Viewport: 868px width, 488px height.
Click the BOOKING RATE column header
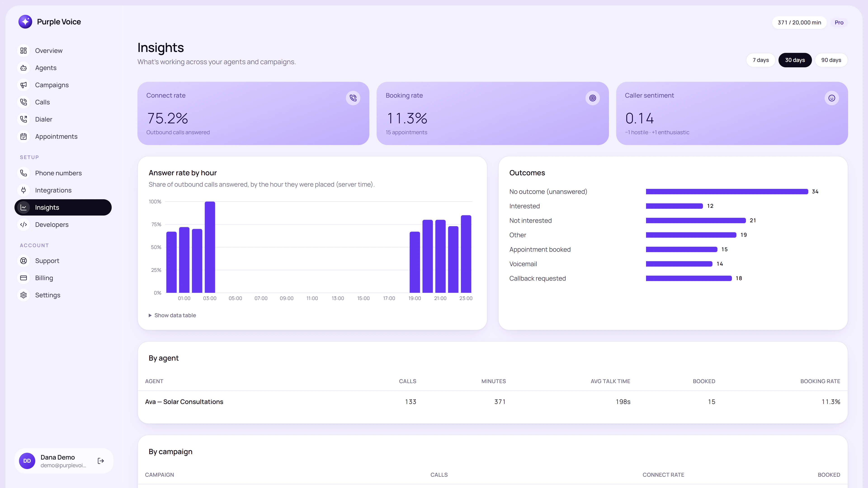[x=820, y=381]
